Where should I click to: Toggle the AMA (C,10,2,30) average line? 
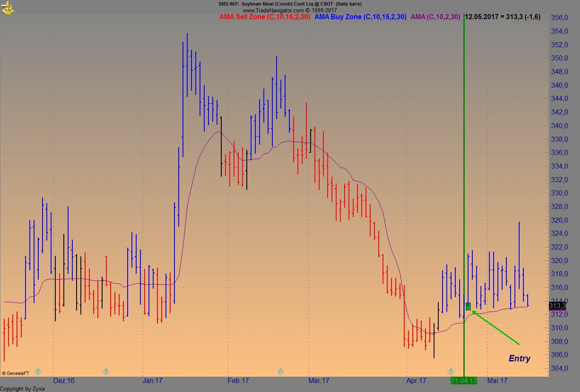435,17
